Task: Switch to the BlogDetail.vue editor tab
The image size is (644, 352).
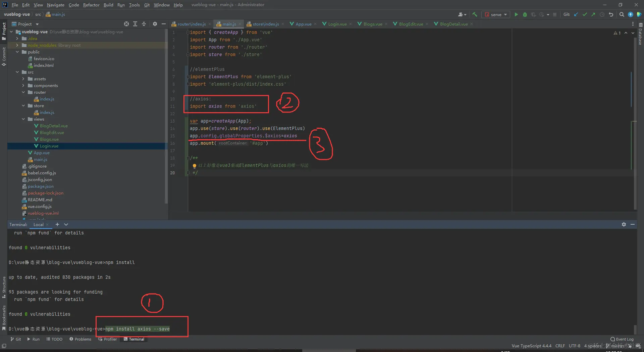Action: (453, 24)
